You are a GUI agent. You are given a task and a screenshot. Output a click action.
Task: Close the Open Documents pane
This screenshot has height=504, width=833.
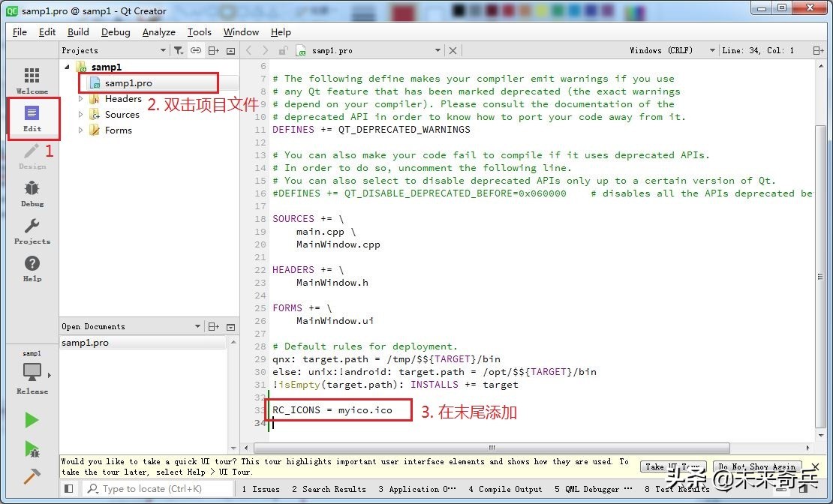[x=230, y=326]
